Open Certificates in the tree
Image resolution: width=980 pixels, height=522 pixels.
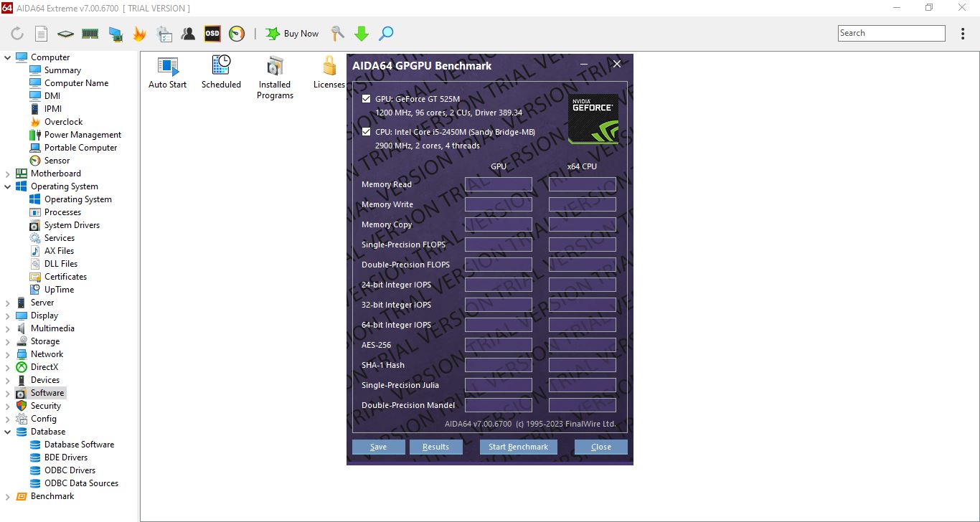pos(65,277)
